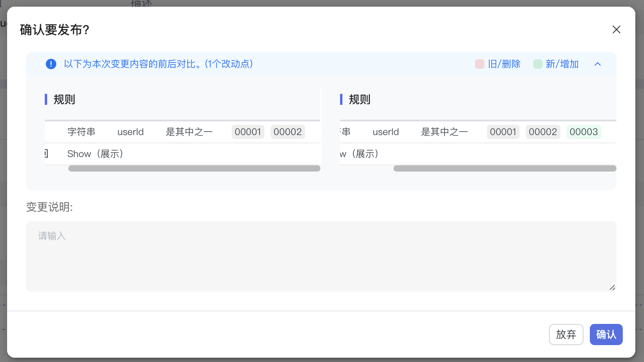Viewport: 644px width, 362px height.
Task: Click the right rule panel horizontal scrollbar
Action: pyautogui.click(x=504, y=168)
